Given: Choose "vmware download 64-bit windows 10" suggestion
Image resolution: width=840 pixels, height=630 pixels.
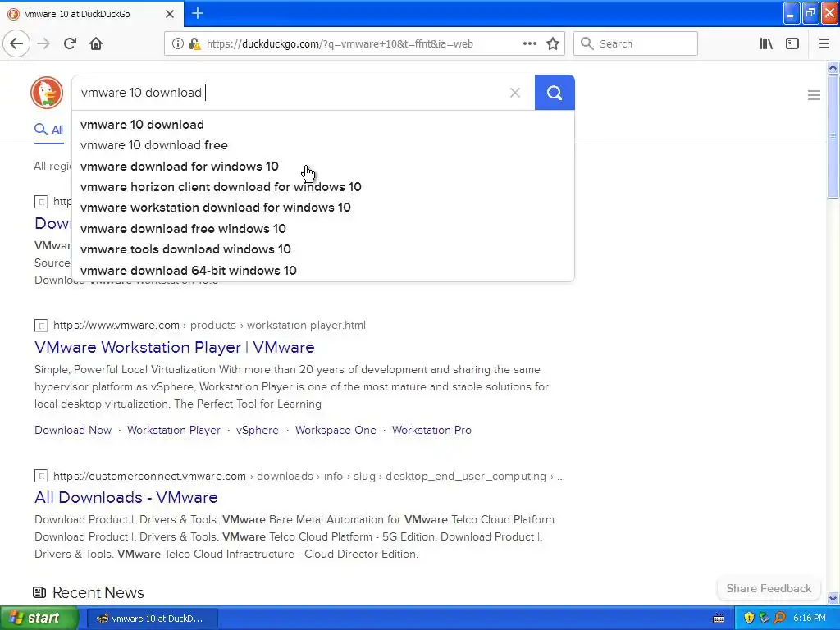Looking at the screenshot, I should tap(323, 271).
